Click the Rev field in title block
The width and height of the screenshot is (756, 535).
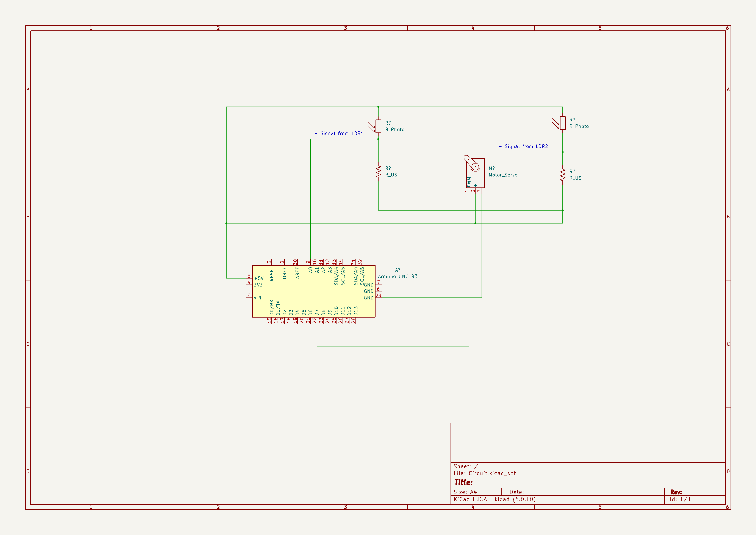(x=676, y=492)
